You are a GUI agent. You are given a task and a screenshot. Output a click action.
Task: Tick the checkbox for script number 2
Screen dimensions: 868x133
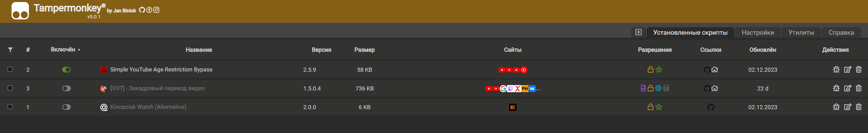10,69
